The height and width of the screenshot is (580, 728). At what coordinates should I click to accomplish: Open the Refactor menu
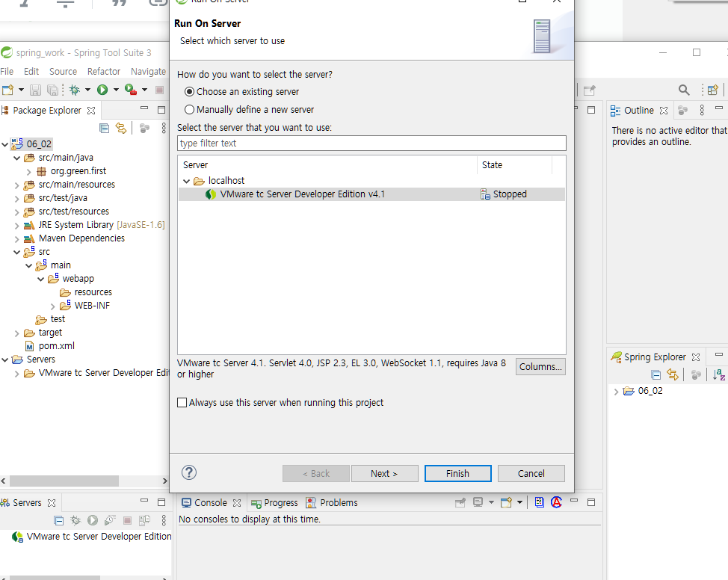pyautogui.click(x=104, y=72)
